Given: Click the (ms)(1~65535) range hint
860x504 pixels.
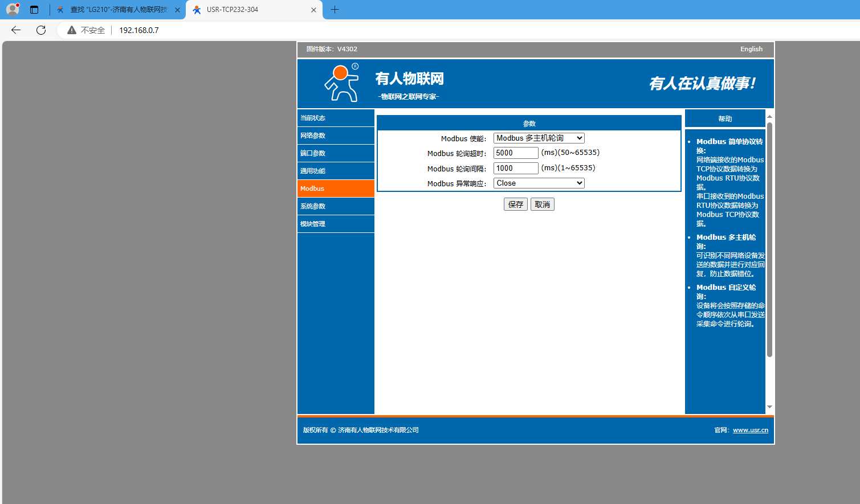Looking at the screenshot, I should (568, 168).
